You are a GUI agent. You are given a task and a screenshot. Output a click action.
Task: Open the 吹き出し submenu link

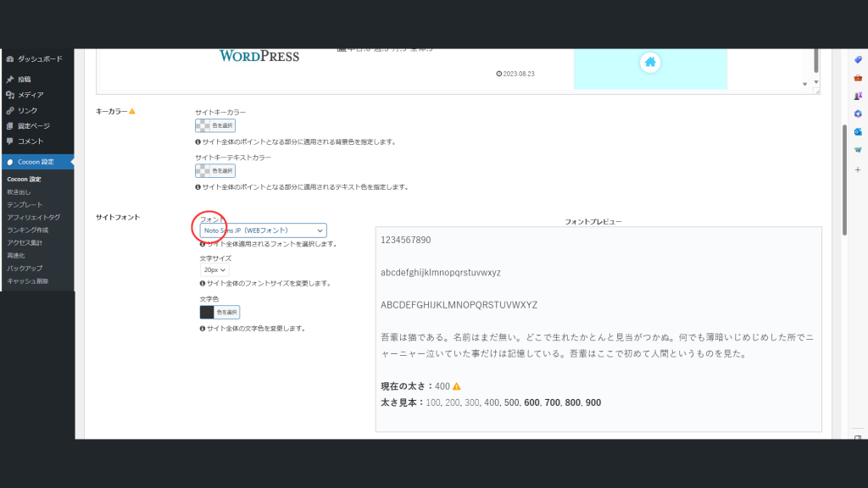click(x=19, y=192)
